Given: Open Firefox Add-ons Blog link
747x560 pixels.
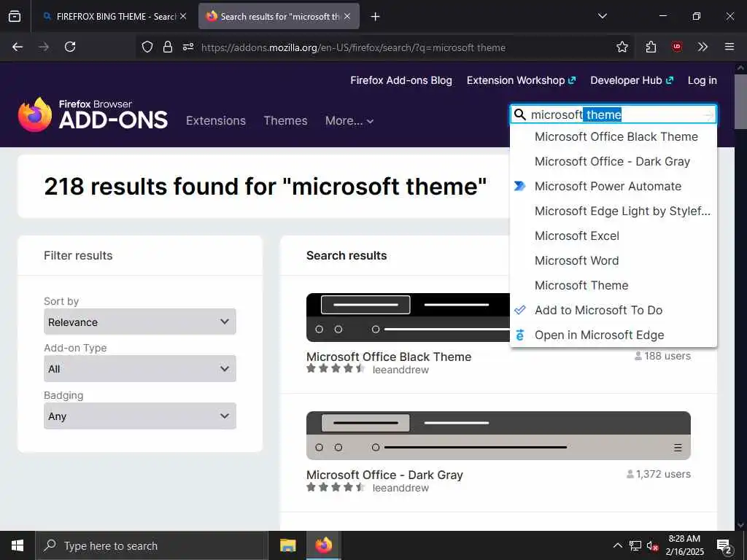Looking at the screenshot, I should point(401,80).
